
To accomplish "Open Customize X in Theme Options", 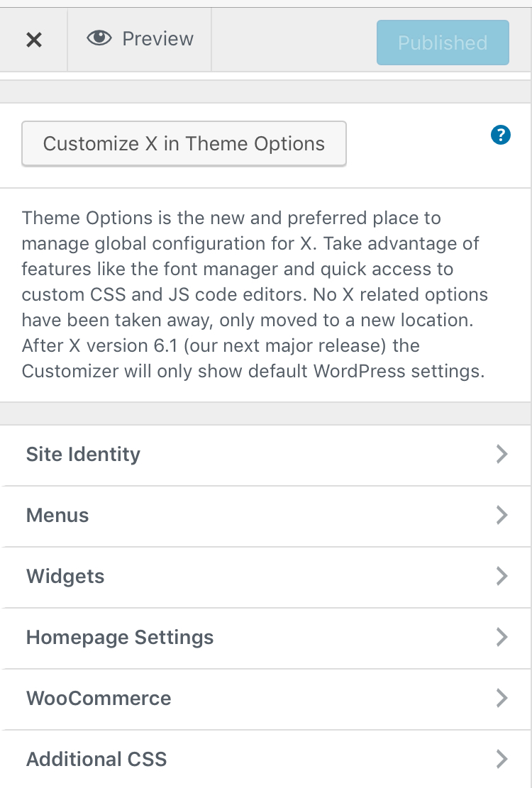I will click(x=184, y=144).
